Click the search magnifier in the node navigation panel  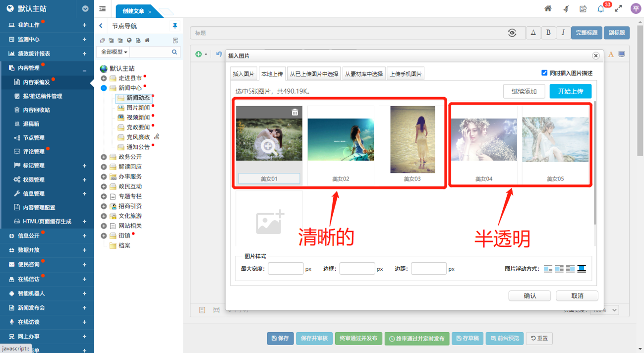click(175, 51)
